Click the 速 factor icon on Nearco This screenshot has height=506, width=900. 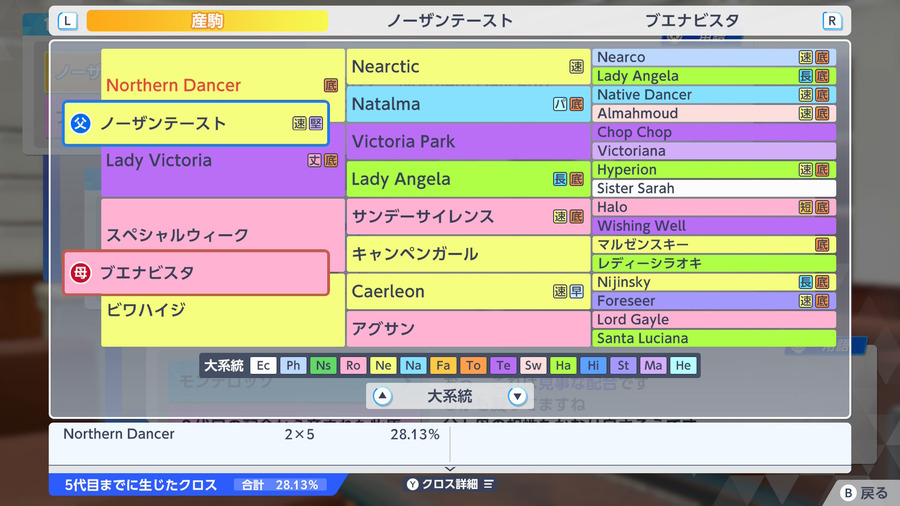(x=805, y=57)
